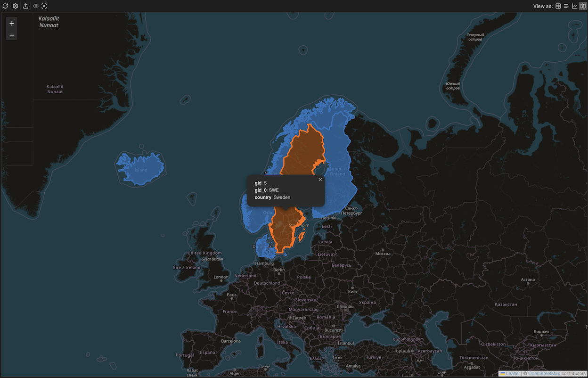Zoom out with the minus button
This screenshot has width=588, height=378.
pyautogui.click(x=12, y=35)
